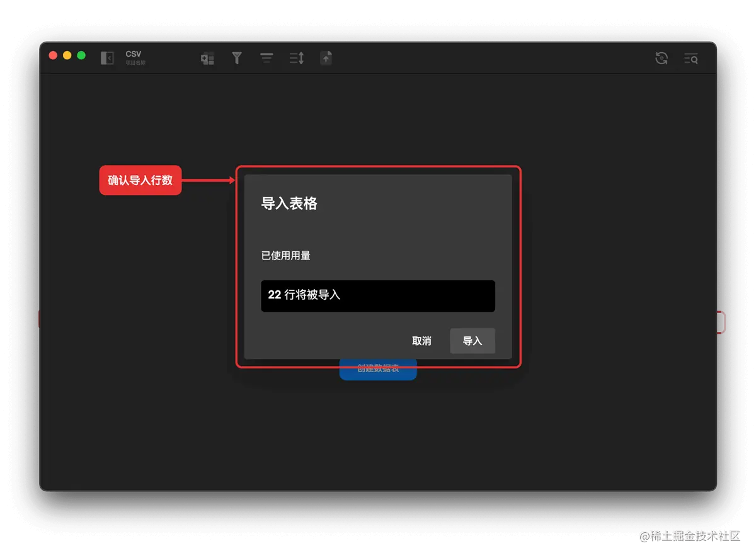This screenshot has width=756, height=558.
Task: Click the 取消 cancel button
Action: click(421, 341)
